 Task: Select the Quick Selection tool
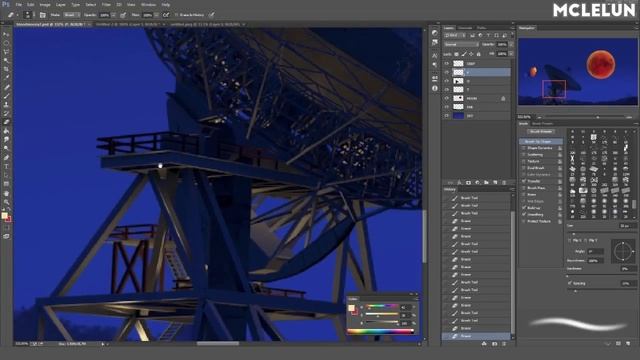(x=7, y=60)
